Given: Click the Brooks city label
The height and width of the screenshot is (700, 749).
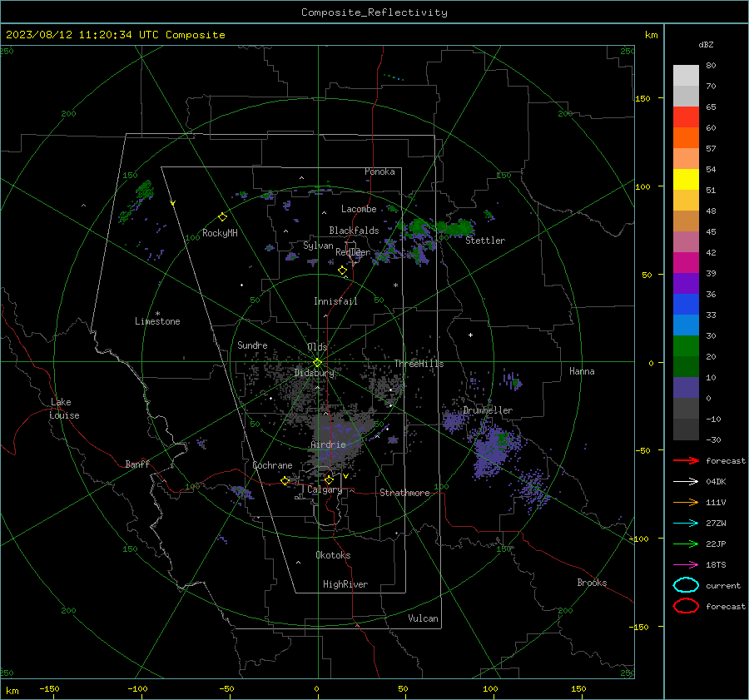Looking at the screenshot, I should (x=592, y=583).
